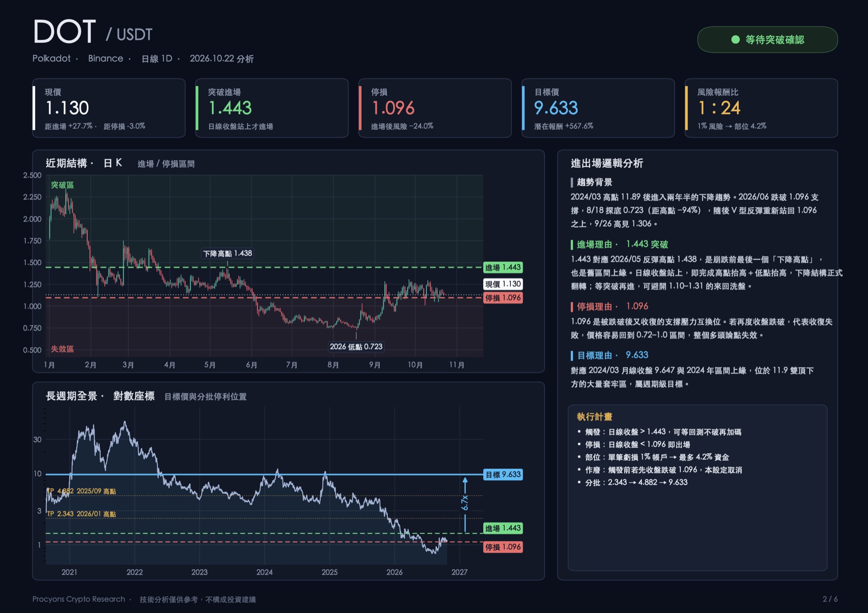This screenshot has height=613, width=868.
Task: Click the 2024 label on long-term chart axis
Action: click(264, 572)
